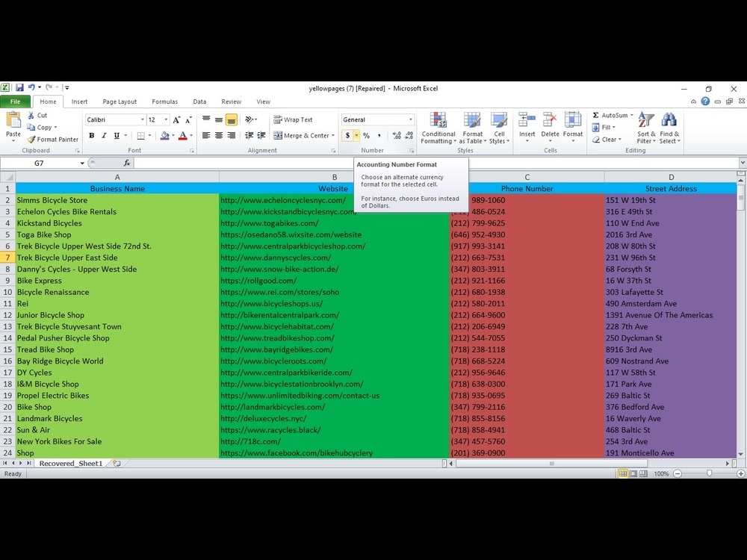Image resolution: width=747 pixels, height=560 pixels.
Task: Increase font size with Grow Font icon
Action: coord(177,120)
